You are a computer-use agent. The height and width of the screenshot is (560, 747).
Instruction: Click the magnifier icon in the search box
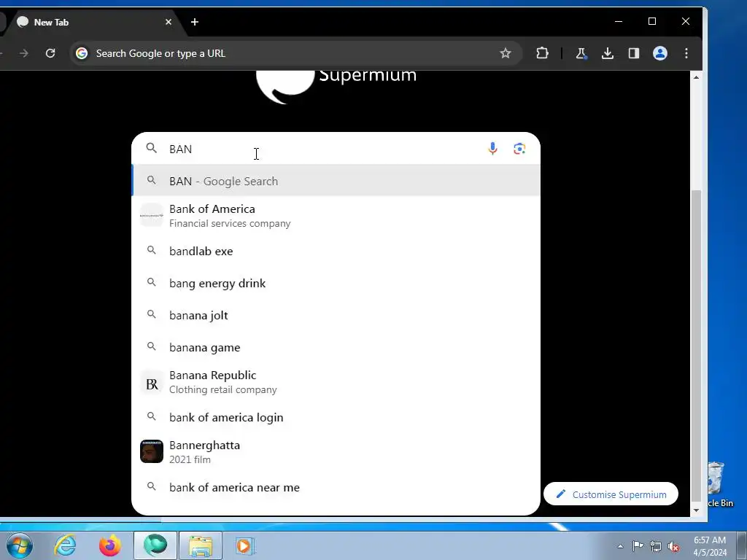click(152, 148)
